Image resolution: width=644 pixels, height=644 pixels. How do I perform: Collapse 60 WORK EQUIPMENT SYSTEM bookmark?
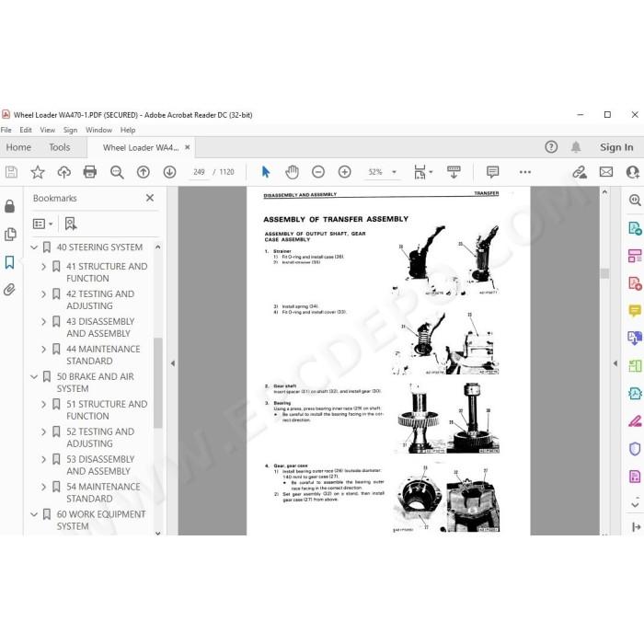point(34,514)
